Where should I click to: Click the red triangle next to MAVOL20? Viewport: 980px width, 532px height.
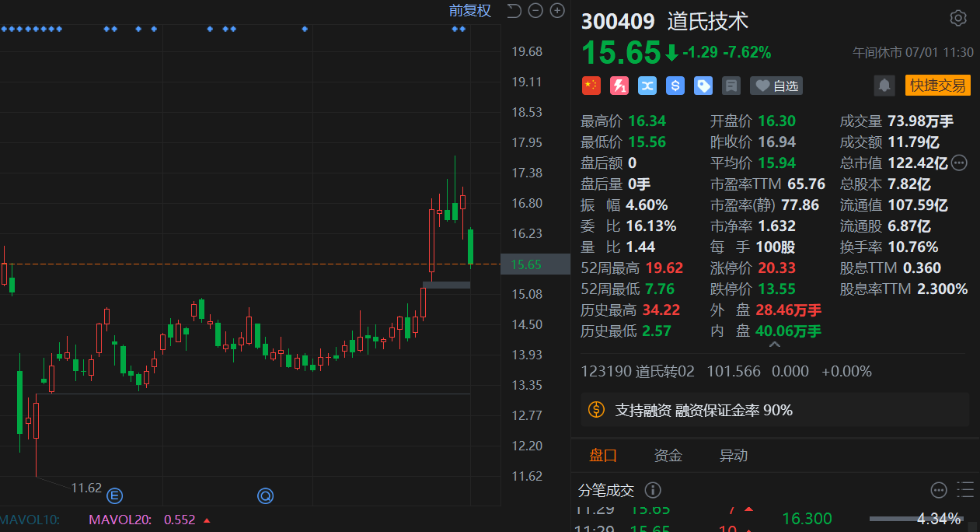206,520
